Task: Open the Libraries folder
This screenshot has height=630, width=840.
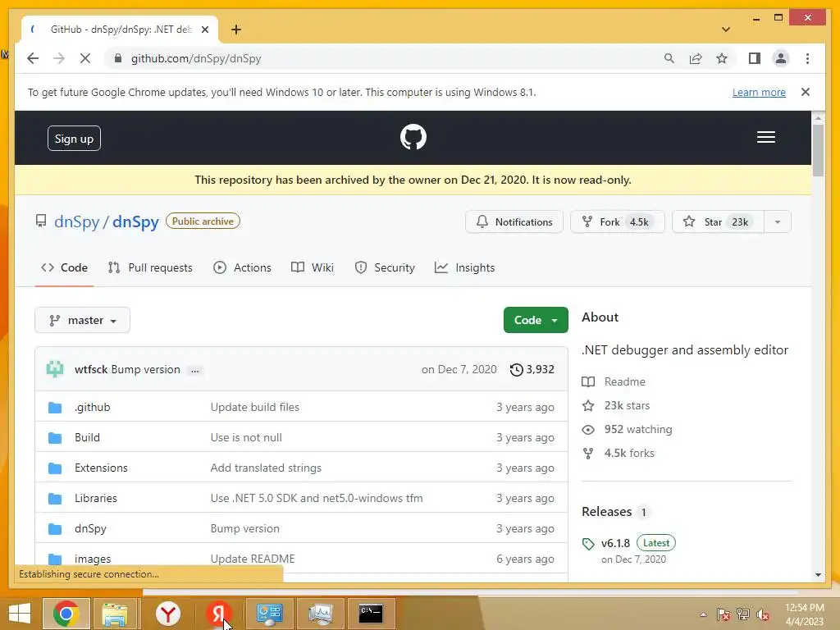Action: pyautogui.click(x=96, y=498)
